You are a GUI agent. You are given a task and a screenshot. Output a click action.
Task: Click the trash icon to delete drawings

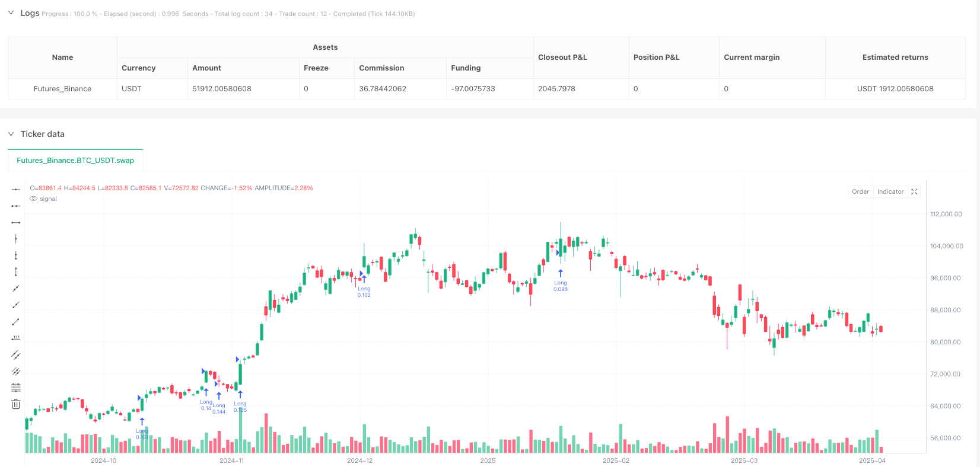click(15, 404)
